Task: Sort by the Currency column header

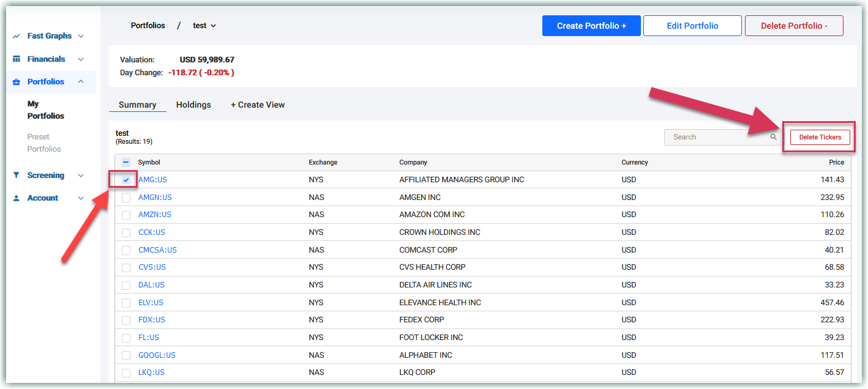Action: (635, 163)
